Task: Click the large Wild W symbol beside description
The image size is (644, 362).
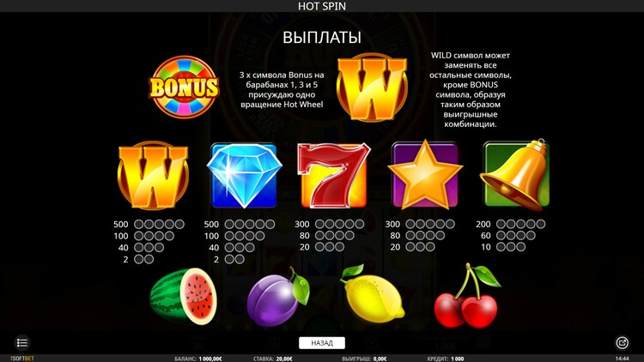Action: (372, 87)
